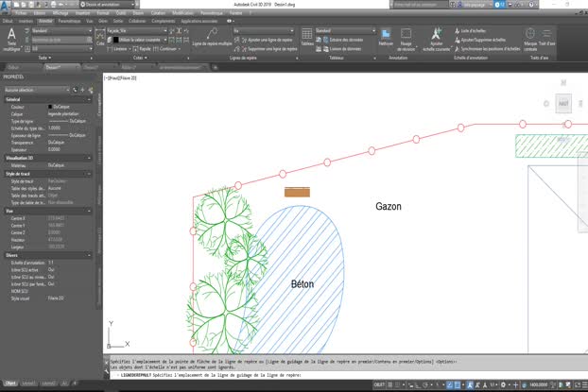
Task: Toggle the OBJET model space button
Action: tap(379, 384)
